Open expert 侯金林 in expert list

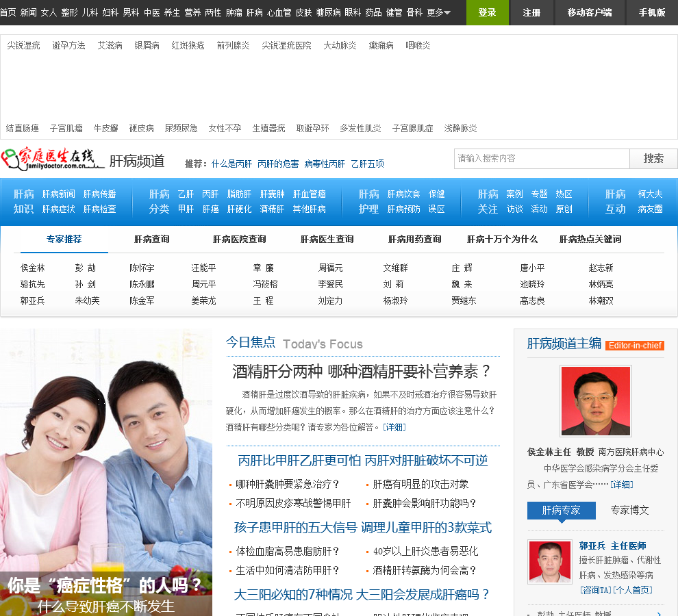click(x=33, y=268)
